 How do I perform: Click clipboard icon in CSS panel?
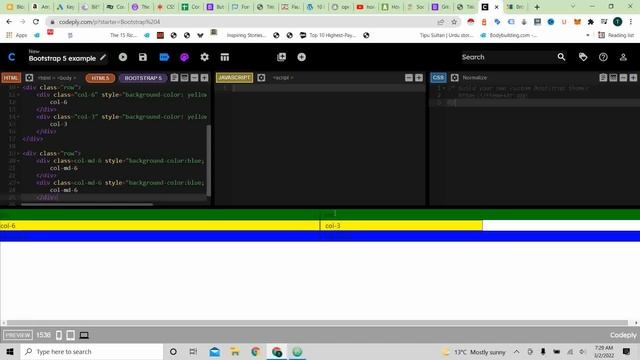coord(603,78)
